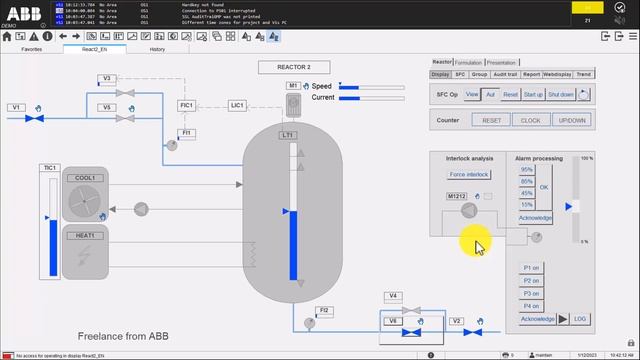
Task: Toggle the 95% alarm limit
Action: tap(527, 169)
